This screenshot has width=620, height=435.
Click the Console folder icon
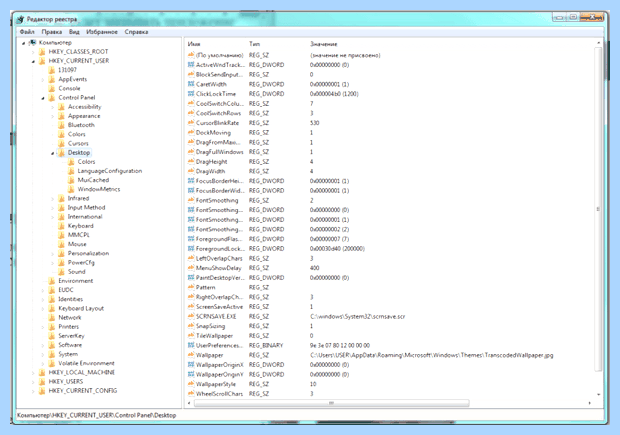tap(52, 88)
